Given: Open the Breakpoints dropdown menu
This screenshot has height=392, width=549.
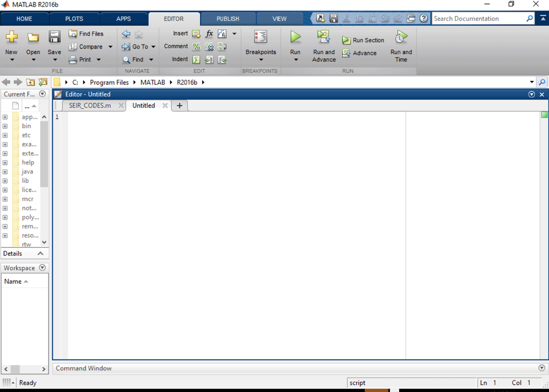Looking at the screenshot, I should pyautogui.click(x=261, y=60).
